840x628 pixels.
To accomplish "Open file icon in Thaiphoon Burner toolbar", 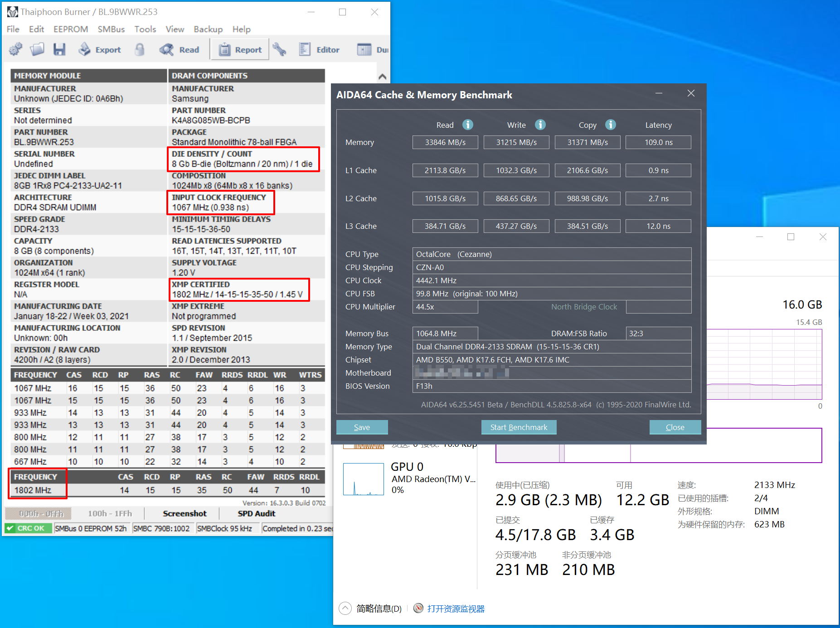I will pos(37,49).
